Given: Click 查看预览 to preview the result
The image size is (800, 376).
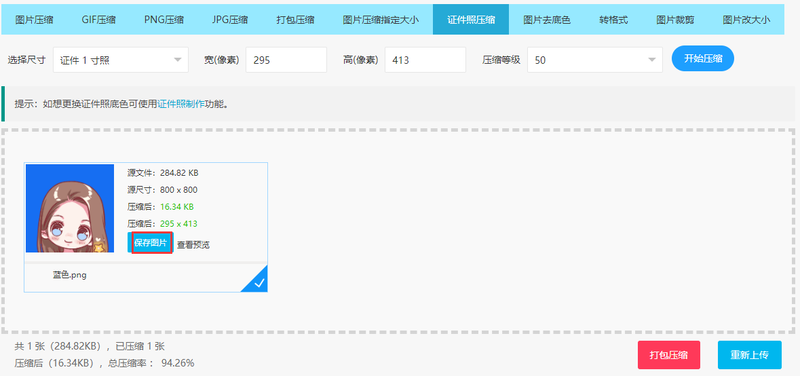Looking at the screenshot, I should 193,245.
